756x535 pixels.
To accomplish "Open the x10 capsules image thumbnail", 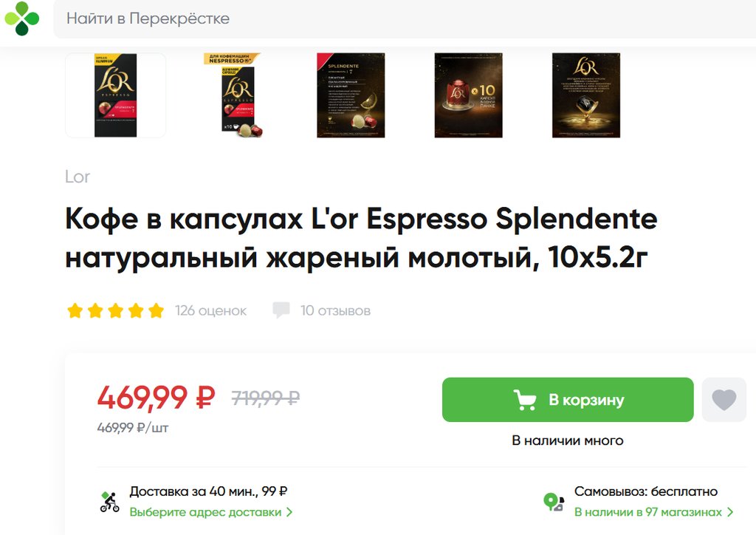I will 468,95.
